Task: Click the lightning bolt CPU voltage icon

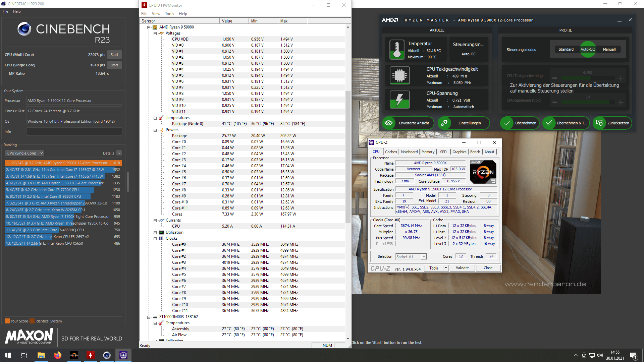Action: point(399,100)
